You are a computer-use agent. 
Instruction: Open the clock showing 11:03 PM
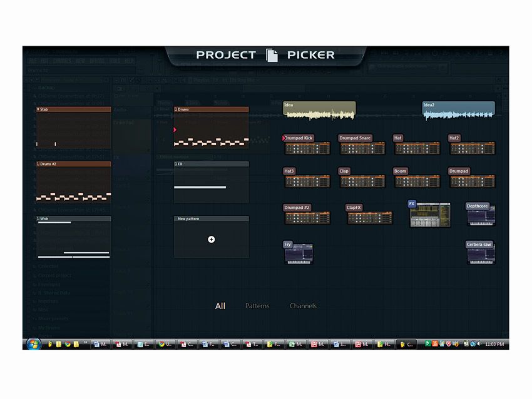click(x=494, y=344)
